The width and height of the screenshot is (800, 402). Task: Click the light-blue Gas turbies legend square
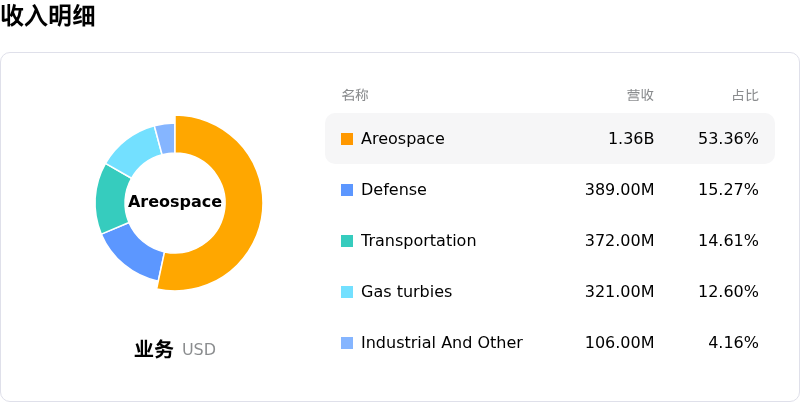coord(347,292)
